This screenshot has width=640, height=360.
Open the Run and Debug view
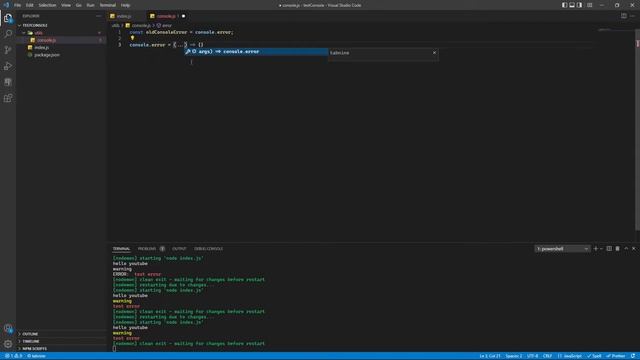point(8,66)
